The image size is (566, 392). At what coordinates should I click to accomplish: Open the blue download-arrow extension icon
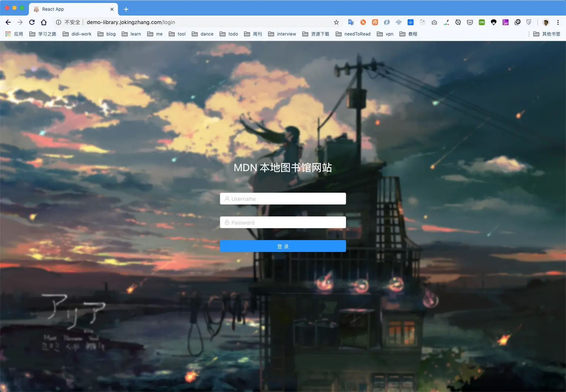[x=411, y=22]
